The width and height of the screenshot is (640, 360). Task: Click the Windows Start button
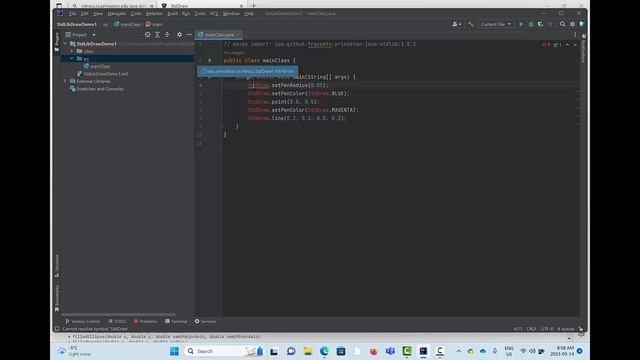[174, 351]
